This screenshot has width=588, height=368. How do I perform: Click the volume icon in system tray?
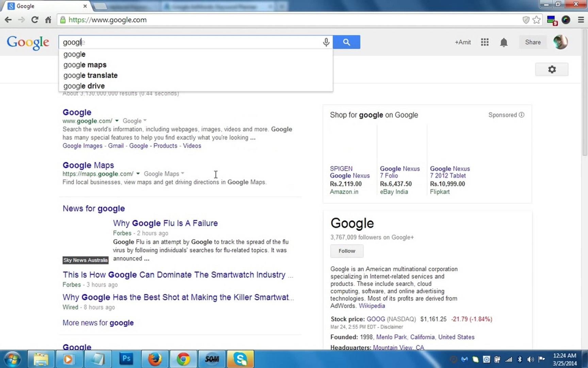(530, 359)
